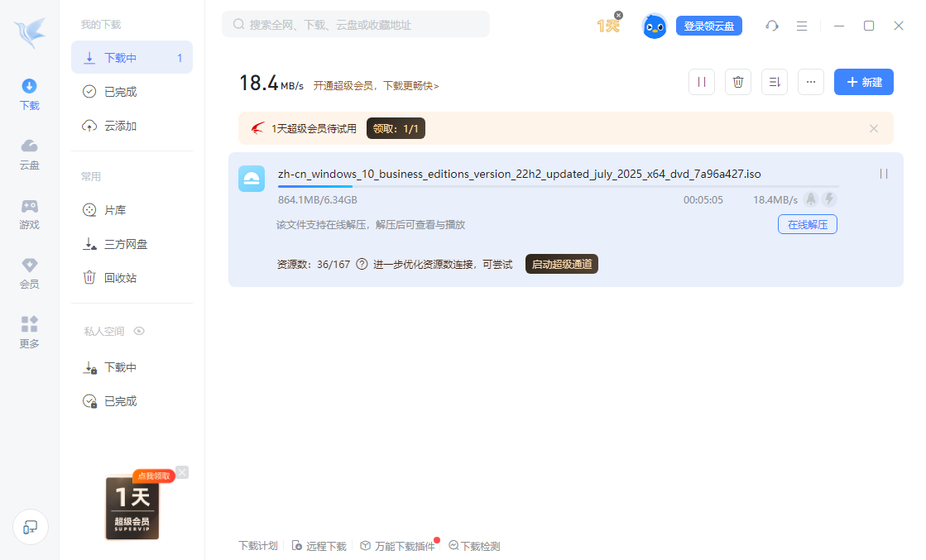Click the 18.4MB/s speed header
Image resolution: width=926 pixels, height=560 pixels.
pyautogui.click(x=271, y=84)
